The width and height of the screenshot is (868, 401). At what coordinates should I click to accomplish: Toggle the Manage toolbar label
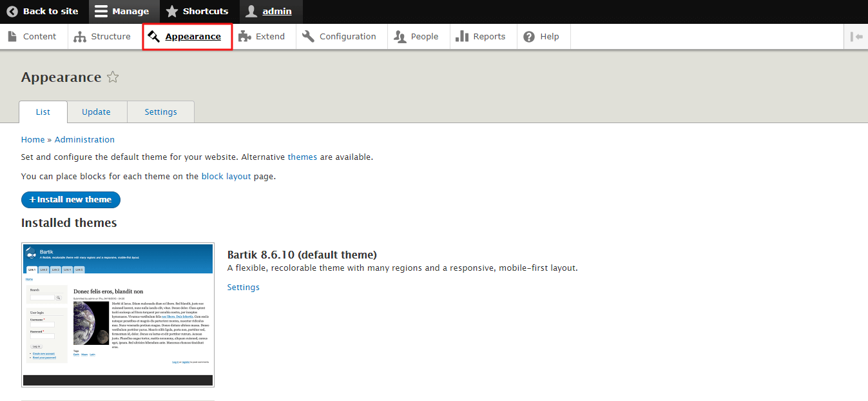[x=130, y=11]
